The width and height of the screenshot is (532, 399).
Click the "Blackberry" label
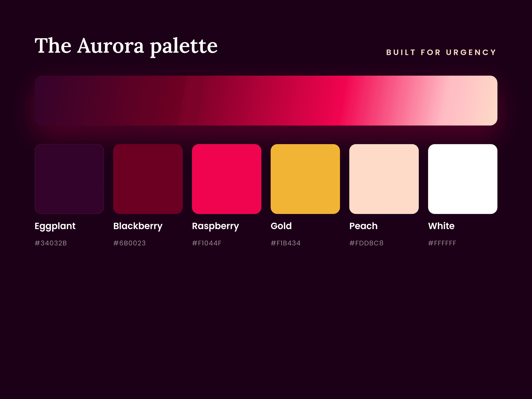[138, 226]
